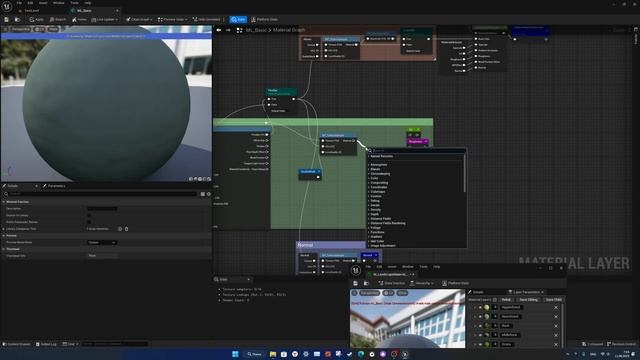Viewport: 640px width, 360px height.
Task: Click Browse to asset icon in main toolbar
Action: (17, 19)
